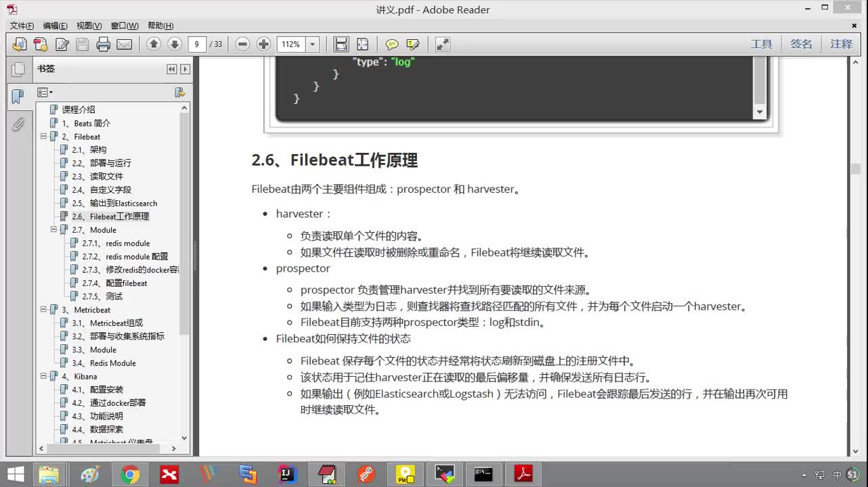The width and height of the screenshot is (868, 487).
Task: Go to next page with down arrow
Action: 174,44
